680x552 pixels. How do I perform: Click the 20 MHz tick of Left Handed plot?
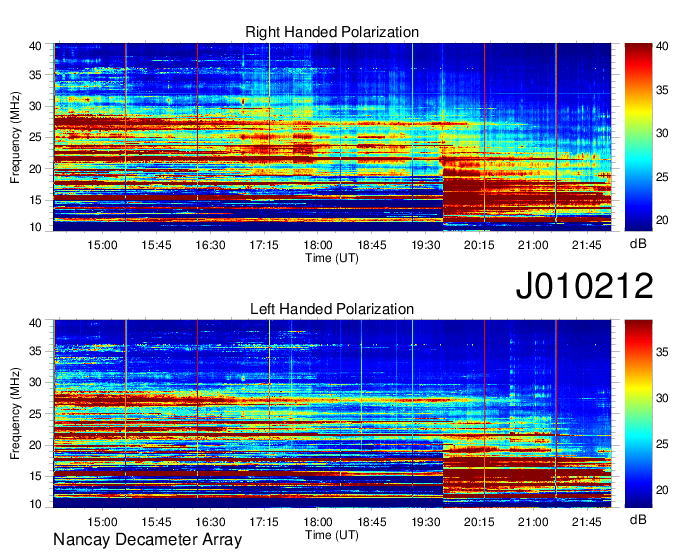[36, 445]
